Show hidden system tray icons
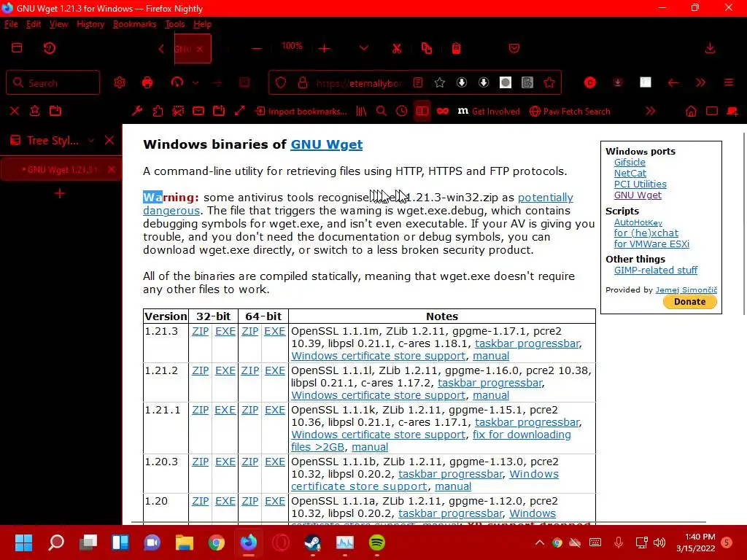 (x=539, y=542)
